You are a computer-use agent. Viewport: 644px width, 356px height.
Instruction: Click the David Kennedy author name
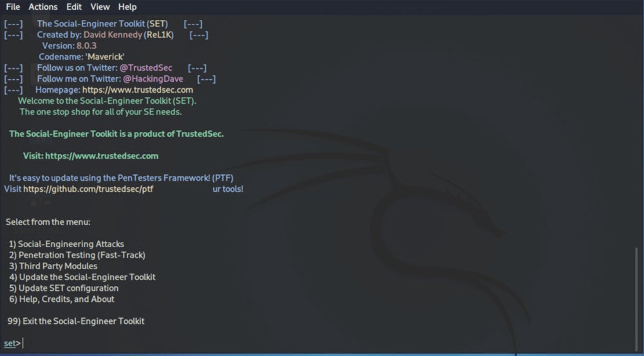113,35
